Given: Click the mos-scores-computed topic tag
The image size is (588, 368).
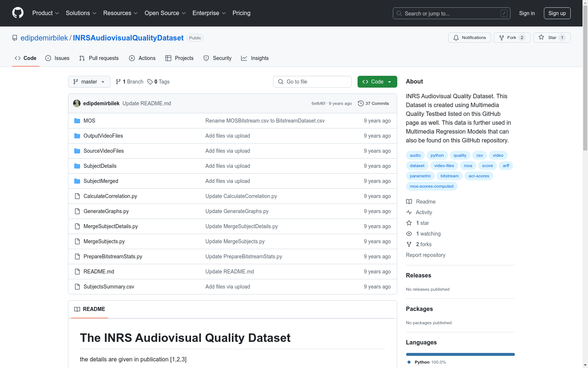Looking at the screenshot, I should (x=431, y=186).
